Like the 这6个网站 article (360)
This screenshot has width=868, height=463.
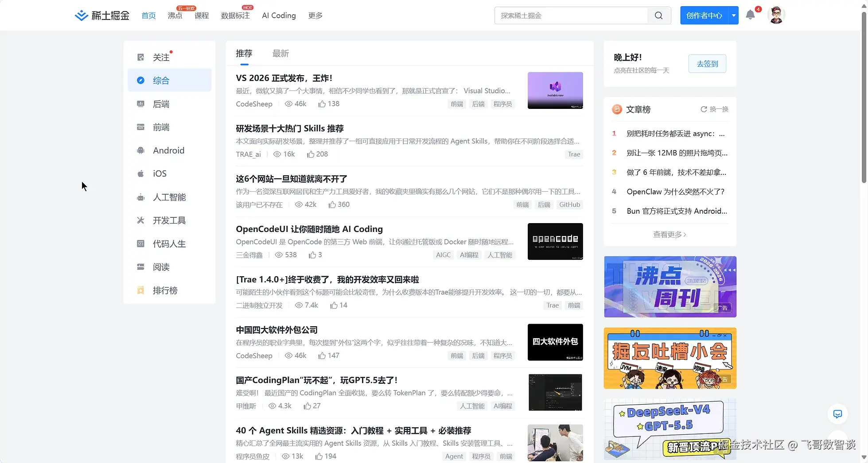(332, 204)
